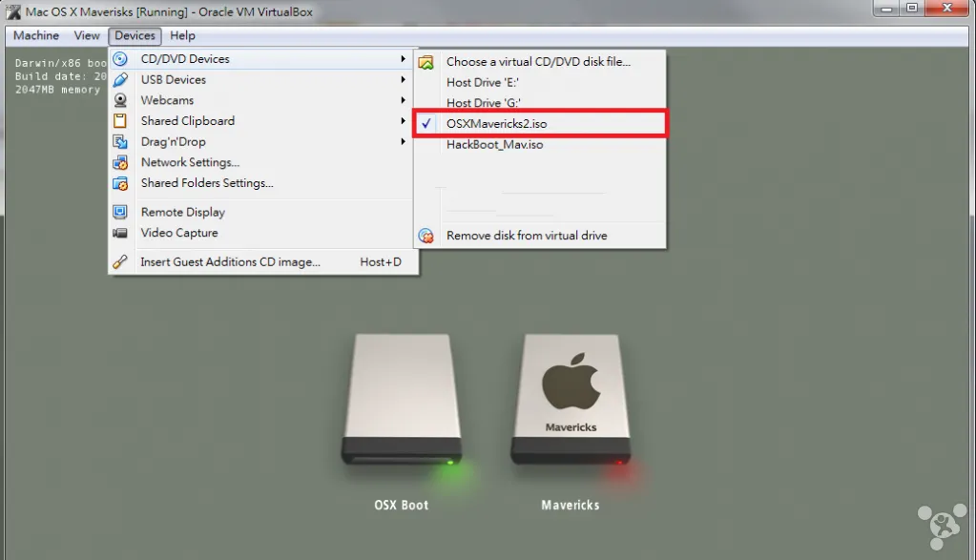Expand the USB Devices submenu arrow
This screenshot has height=560, width=976.
click(404, 79)
